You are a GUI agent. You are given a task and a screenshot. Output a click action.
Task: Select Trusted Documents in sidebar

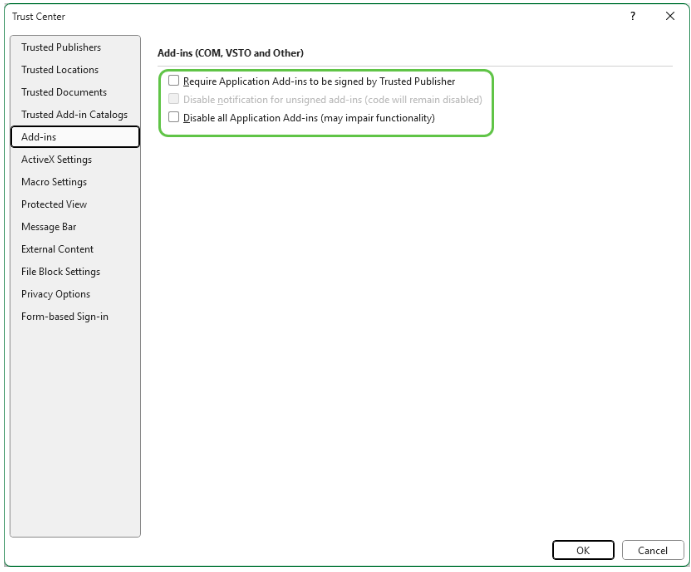pos(64,92)
